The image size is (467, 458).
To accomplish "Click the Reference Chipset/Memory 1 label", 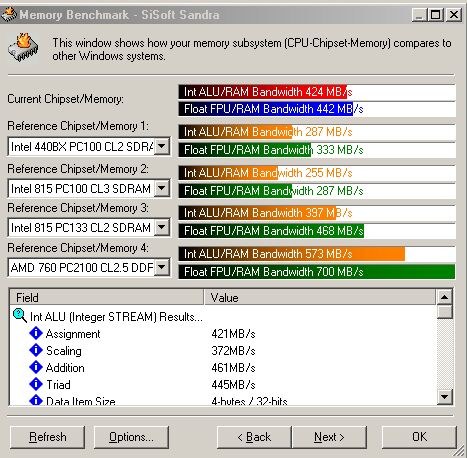I will (x=78, y=126).
